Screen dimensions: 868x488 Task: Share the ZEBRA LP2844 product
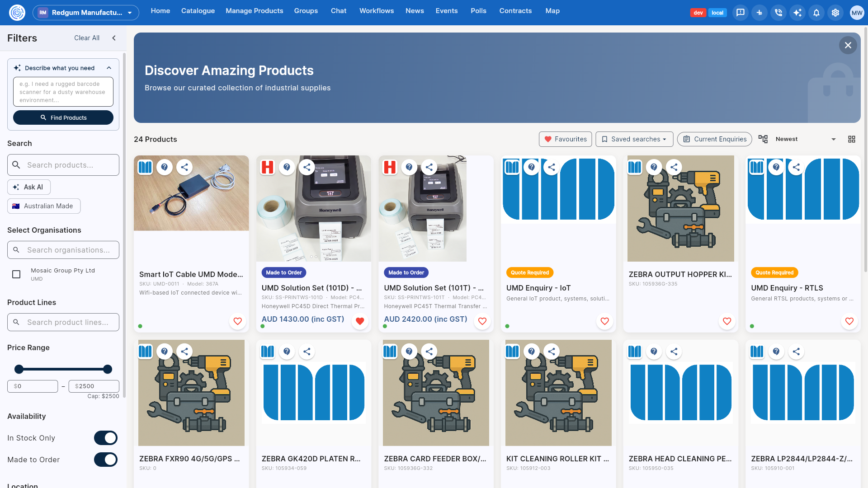[796, 352]
